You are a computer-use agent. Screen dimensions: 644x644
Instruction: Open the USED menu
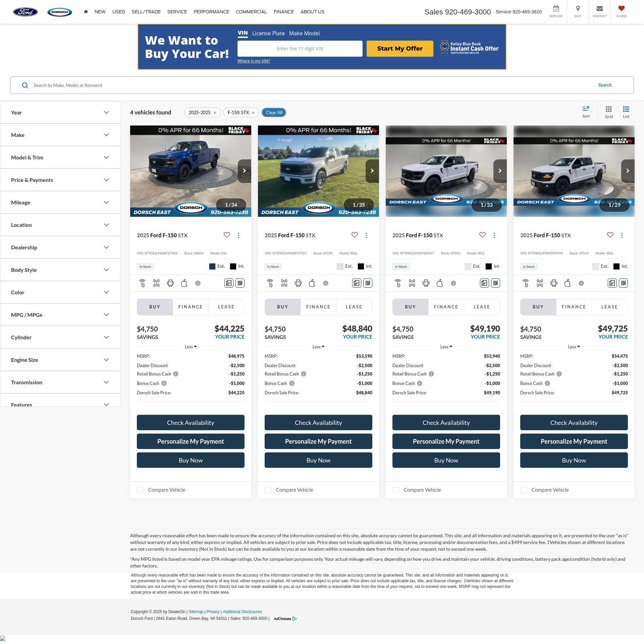pyautogui.click(x=119, y=12)
